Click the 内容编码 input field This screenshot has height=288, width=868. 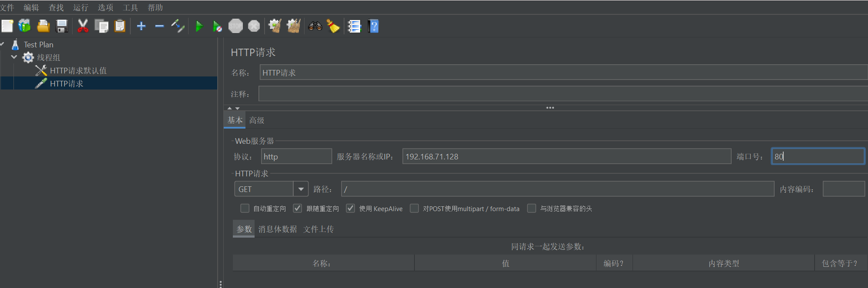pyautogui.click(x=844, y=189)
